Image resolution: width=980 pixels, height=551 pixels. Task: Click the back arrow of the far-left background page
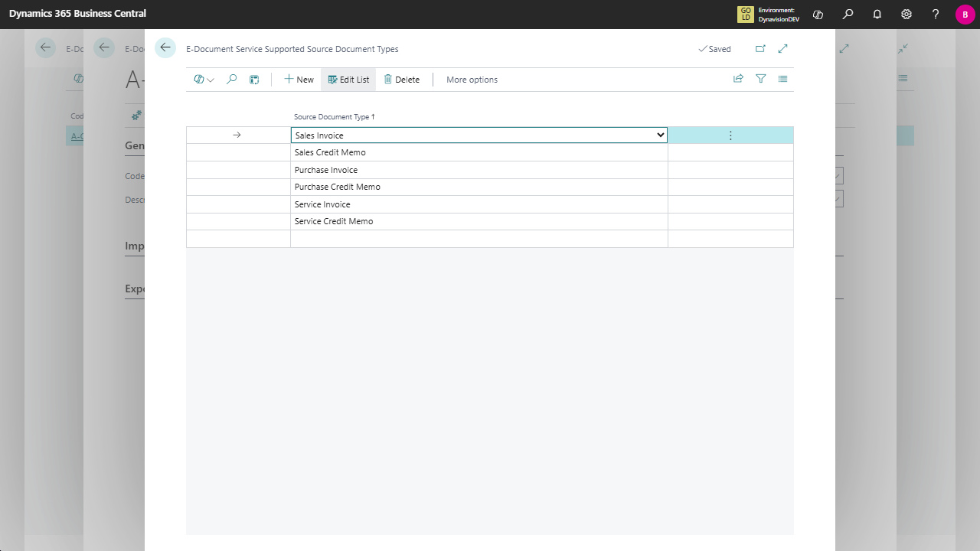[x=46, y=47]
